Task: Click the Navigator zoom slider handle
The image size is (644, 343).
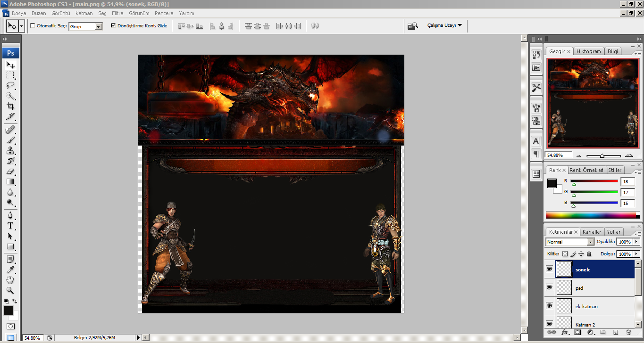Action: tap(602, 156)
